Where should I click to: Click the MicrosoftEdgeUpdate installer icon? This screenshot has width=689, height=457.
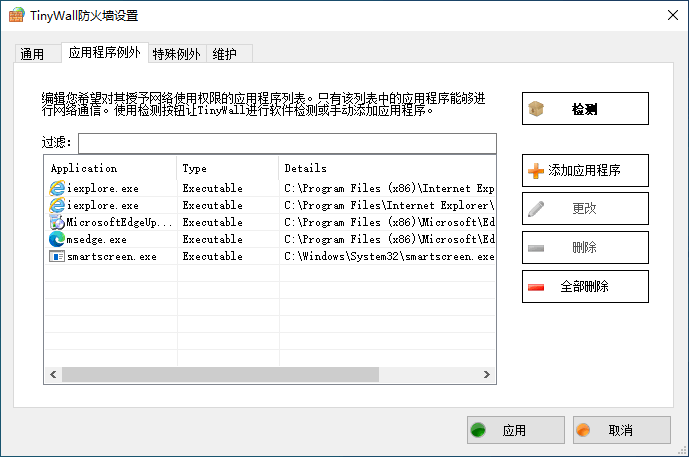click(x=57, y=222)
